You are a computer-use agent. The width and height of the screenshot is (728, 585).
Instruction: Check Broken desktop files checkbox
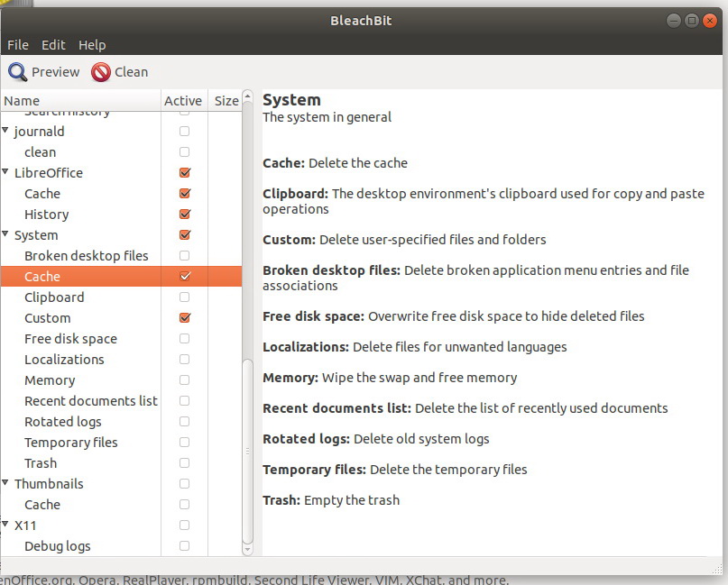[184, 256]
